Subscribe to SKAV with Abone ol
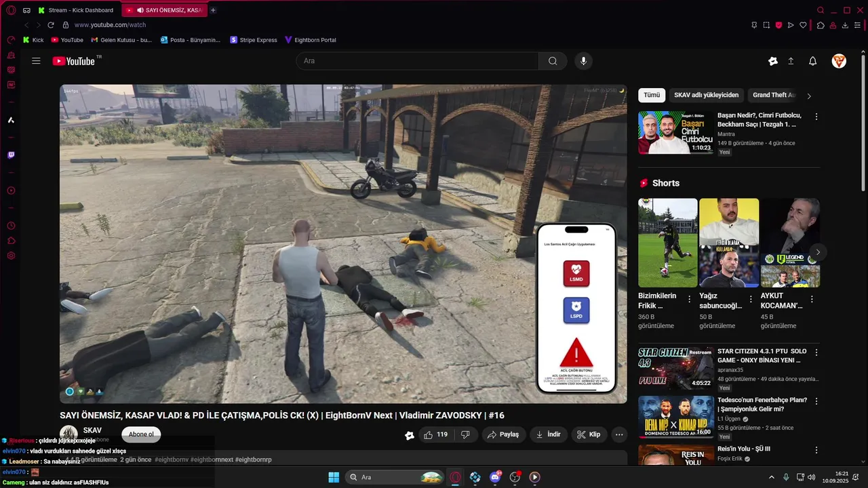 141,434
